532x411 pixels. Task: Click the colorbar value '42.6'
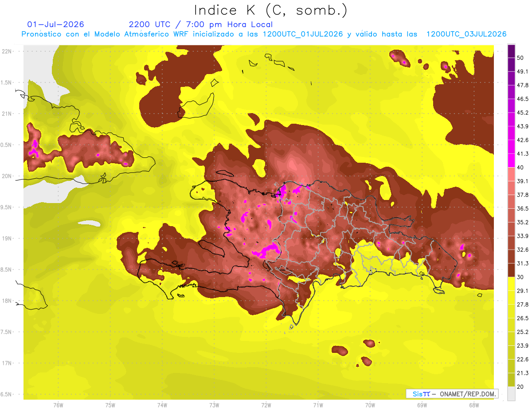tap(523, 140)
